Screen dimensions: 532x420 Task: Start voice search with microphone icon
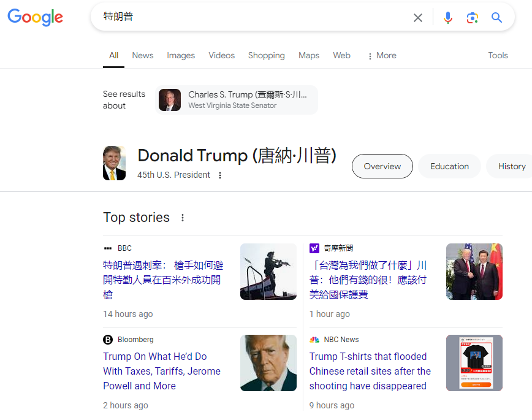point(448,18)
